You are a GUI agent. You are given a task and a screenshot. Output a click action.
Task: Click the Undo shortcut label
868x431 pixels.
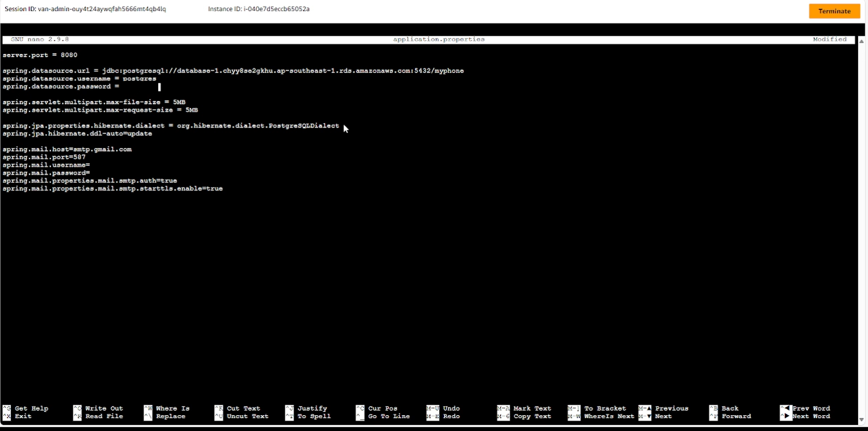point(451,409)
